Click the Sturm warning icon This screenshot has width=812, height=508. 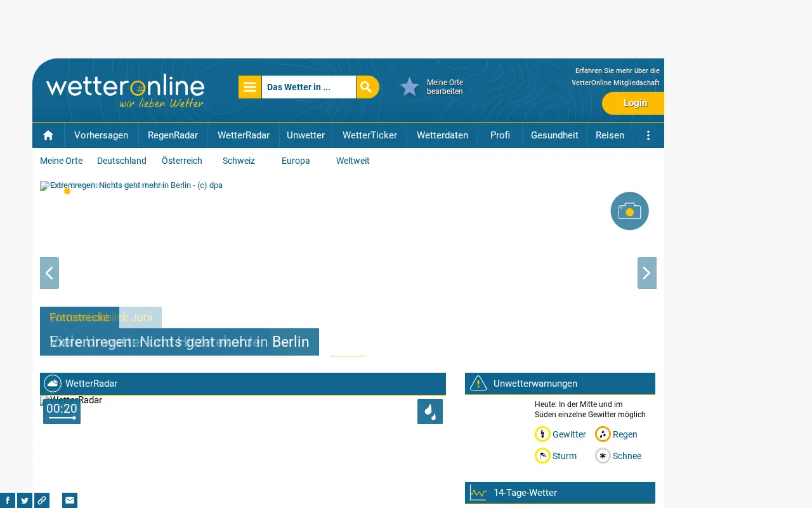(x=542, y=456)
